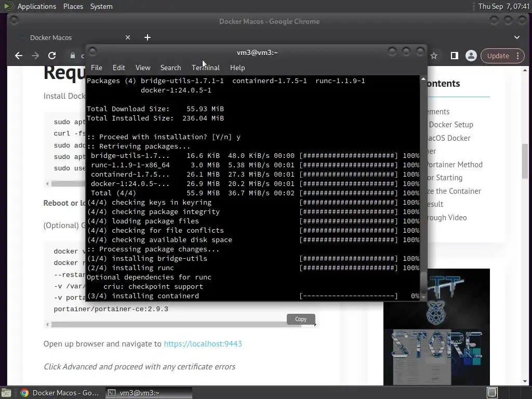Click 'or Starting' contents link
This screenshot has width=532, height=399.
click(445, 178)
